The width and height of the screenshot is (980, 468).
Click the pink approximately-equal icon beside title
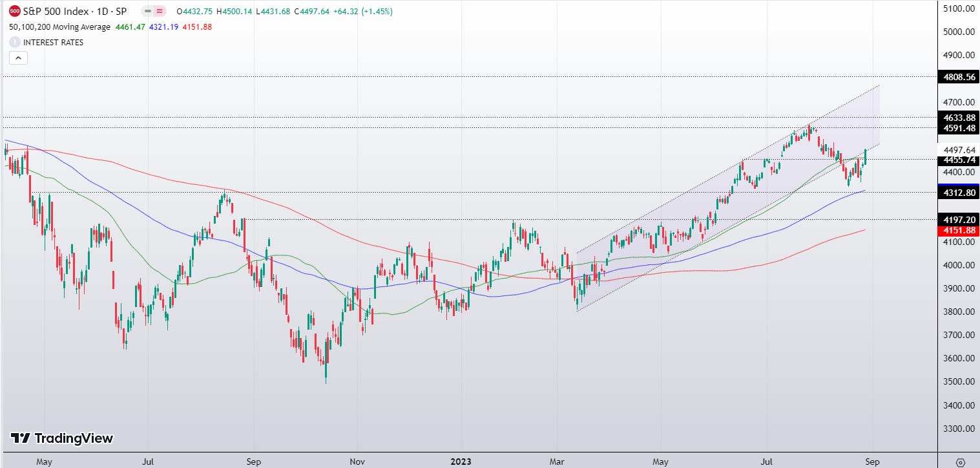(160, 11)
